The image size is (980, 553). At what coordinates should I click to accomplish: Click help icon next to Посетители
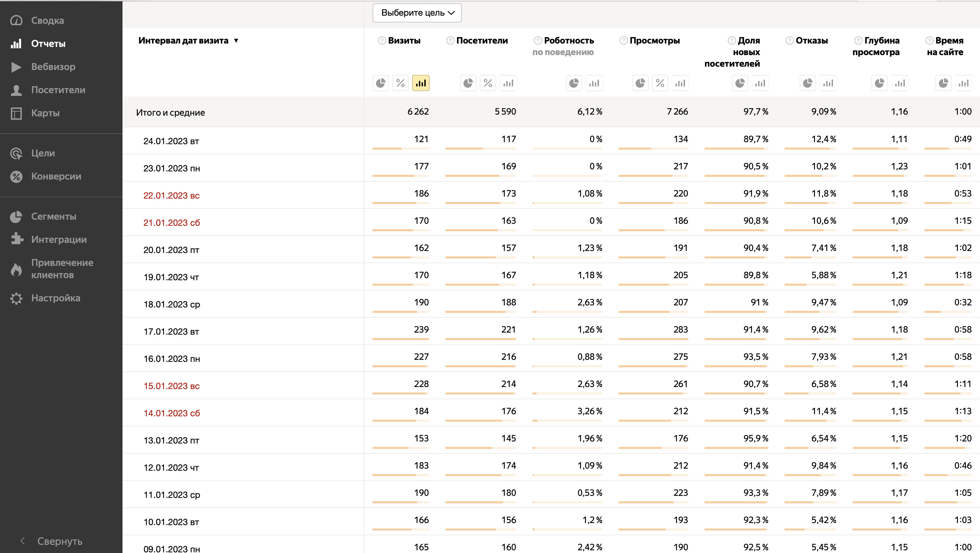tap(450, 40)
